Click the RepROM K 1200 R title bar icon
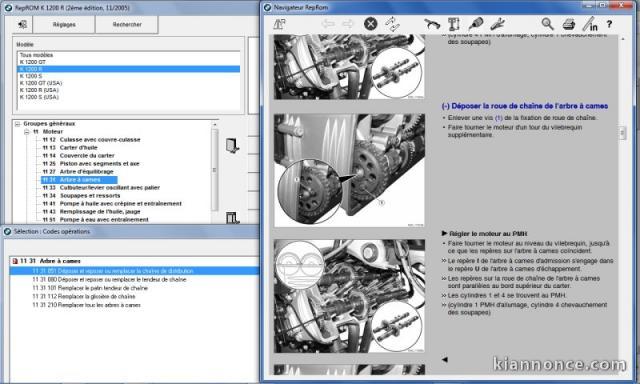 point(8,8)
